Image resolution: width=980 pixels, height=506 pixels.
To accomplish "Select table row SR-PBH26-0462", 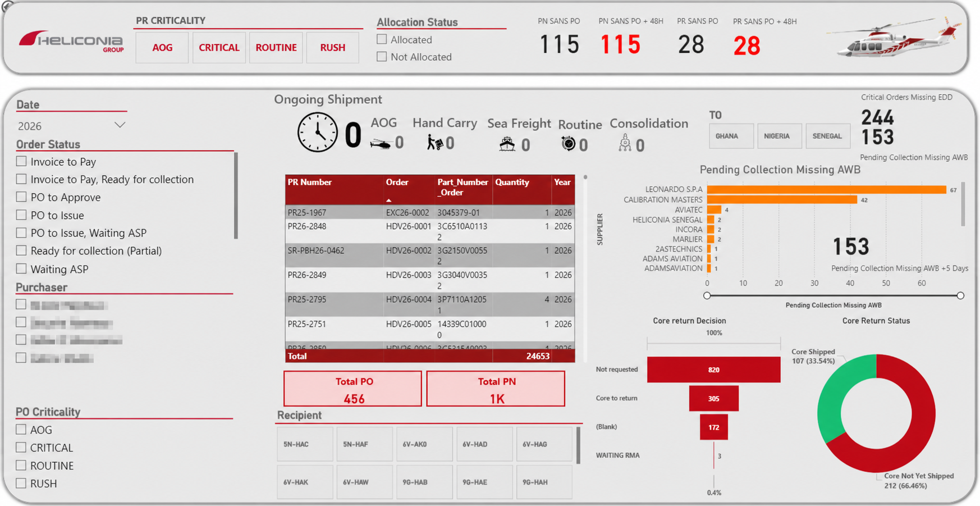I will pos(430,256).
